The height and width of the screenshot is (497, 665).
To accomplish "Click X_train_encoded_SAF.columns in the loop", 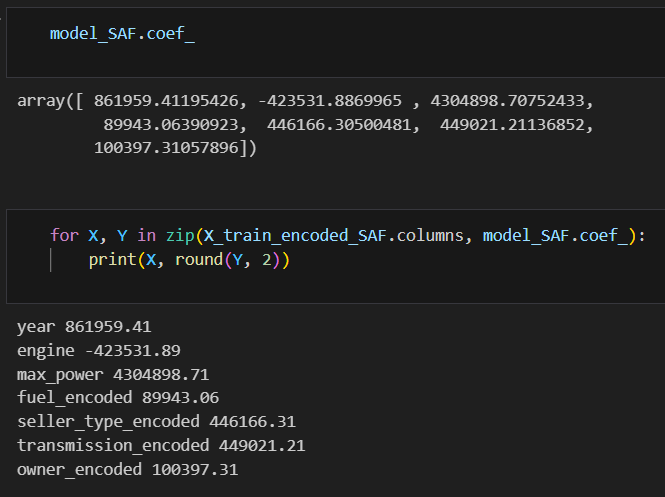I will pyautogui.click(x=333, y=235).
